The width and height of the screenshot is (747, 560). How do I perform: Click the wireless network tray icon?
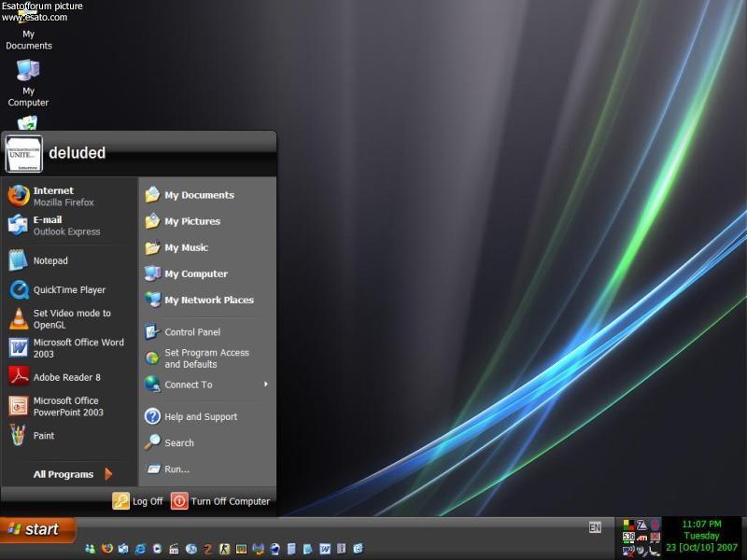pos(628,551)
